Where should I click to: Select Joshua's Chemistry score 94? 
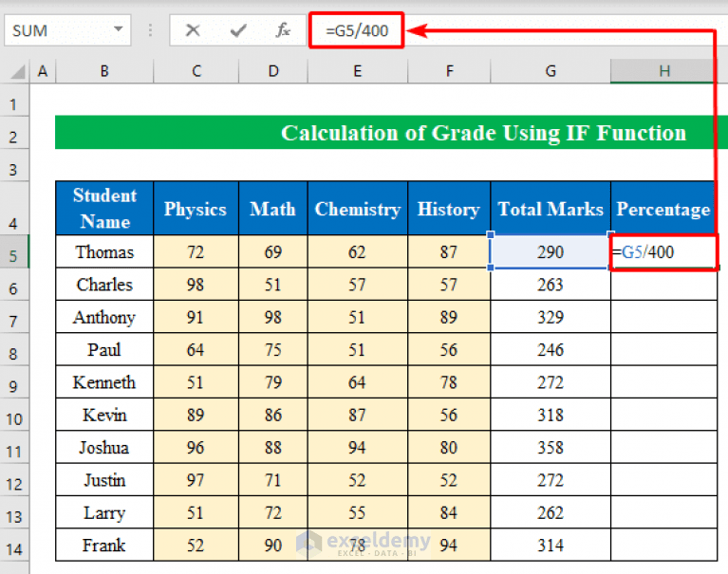[x=358, y=447]
